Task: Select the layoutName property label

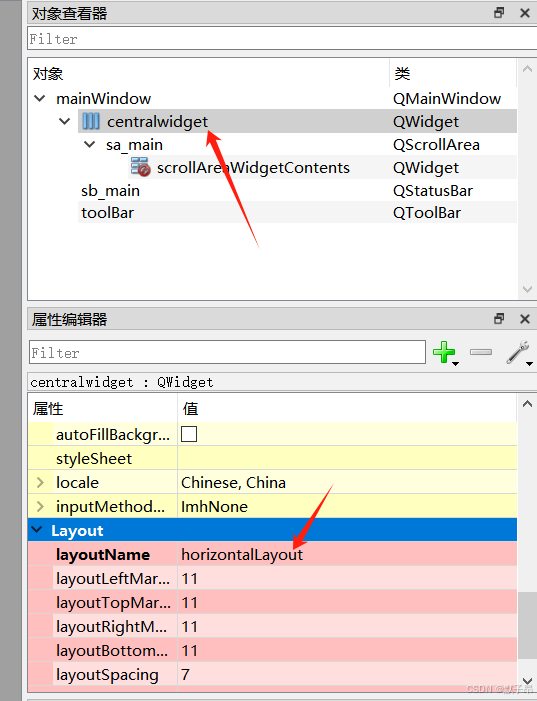Action: click(103, 555)
